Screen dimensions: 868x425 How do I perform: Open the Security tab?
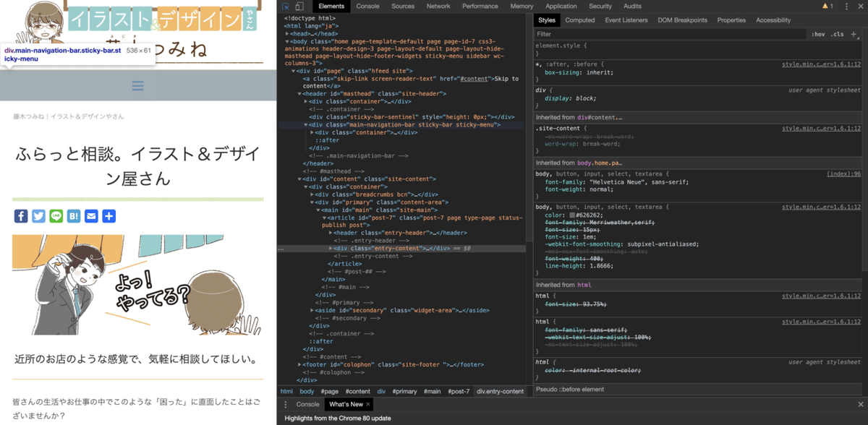tap(600, 7)
